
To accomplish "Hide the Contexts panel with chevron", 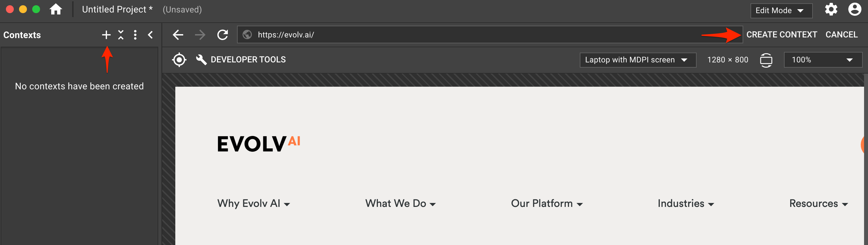I will (151, 35).
